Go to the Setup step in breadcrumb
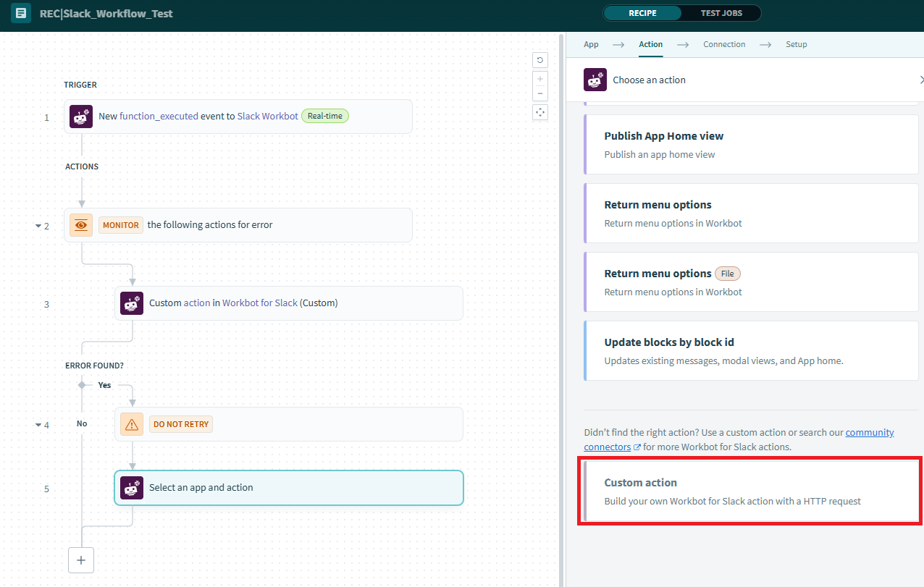924x587 pixels. pos(796,44)
